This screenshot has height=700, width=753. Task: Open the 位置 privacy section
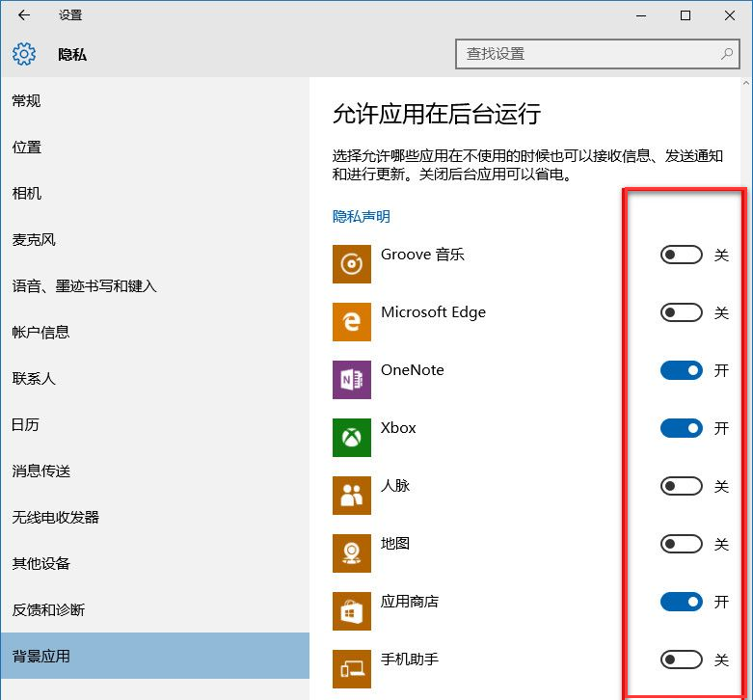click(27, 148)
